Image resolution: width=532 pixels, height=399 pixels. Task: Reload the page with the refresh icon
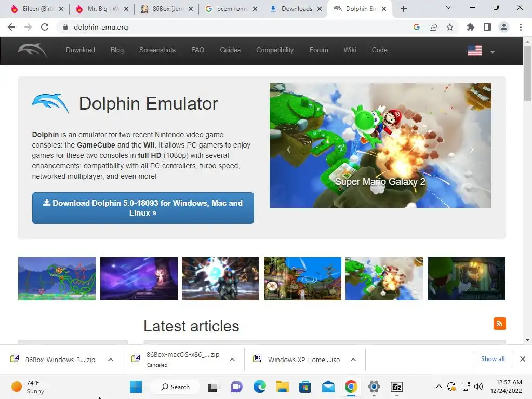tap(45, 27)
